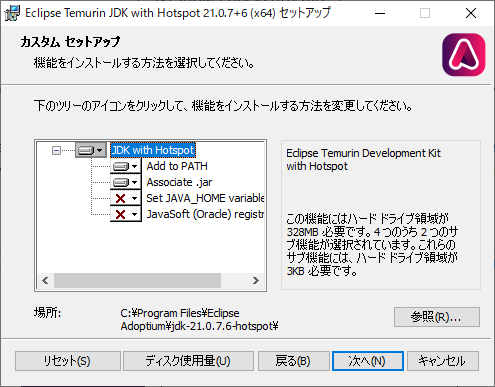Click the リセット(S) reset button
Viewport: 495px width, 387px height.
[68, 361]
